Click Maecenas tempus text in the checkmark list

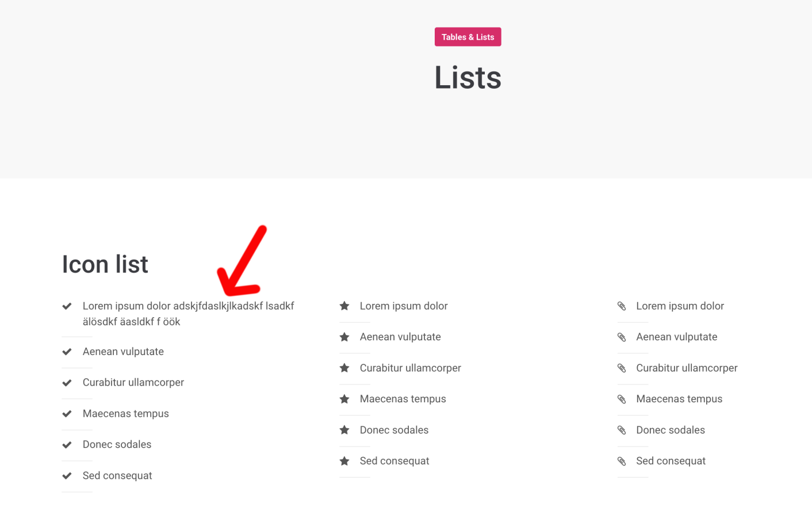(126, 414)
